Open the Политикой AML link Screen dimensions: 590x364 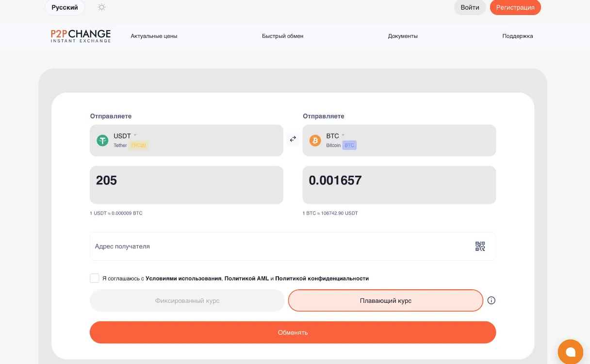tap(246, 279)
